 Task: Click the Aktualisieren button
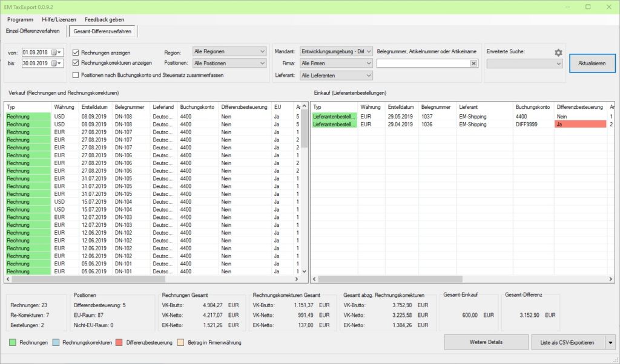[x=592, y=63]
